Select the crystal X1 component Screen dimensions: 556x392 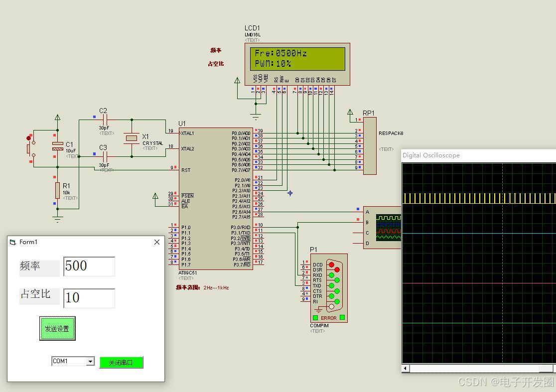[x=132, y=138]
